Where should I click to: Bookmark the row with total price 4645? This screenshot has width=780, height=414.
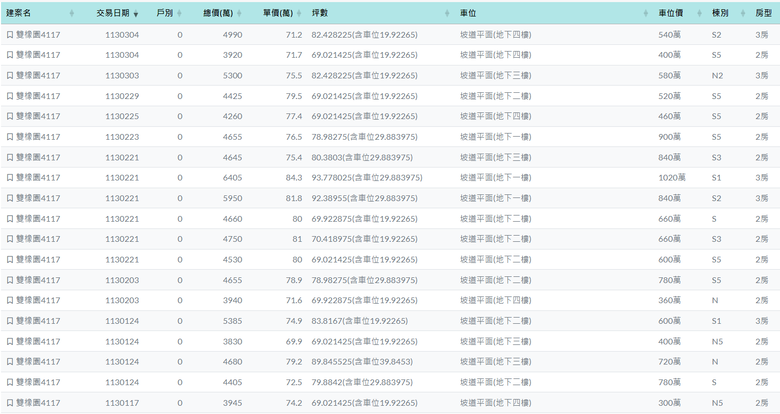[x=10, y=157]
